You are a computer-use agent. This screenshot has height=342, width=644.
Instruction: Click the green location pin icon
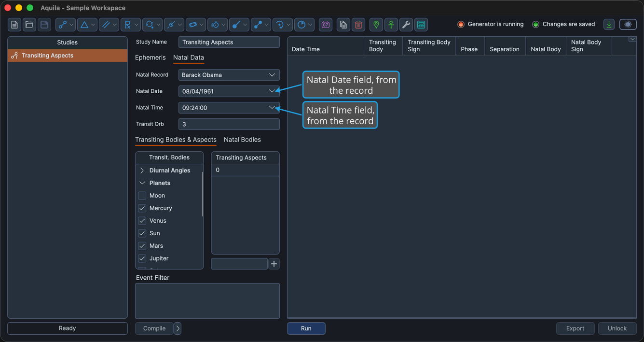pyautogui.click(x=376, y=25)
